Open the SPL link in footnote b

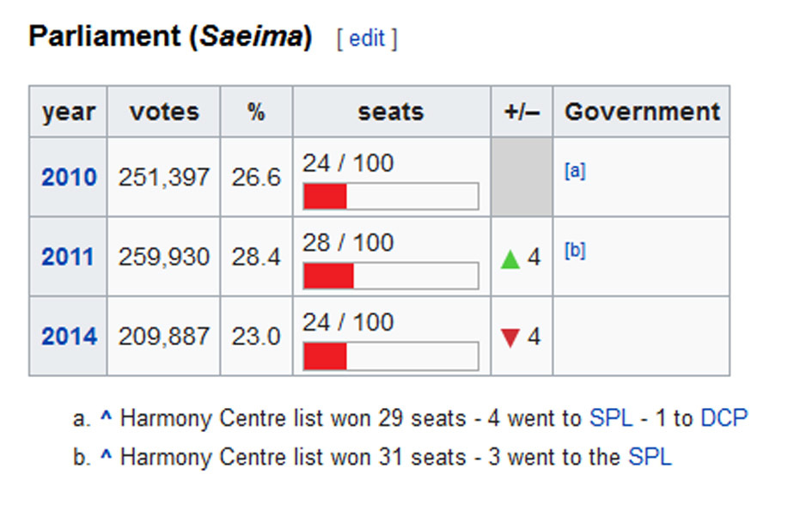(650, 458)
